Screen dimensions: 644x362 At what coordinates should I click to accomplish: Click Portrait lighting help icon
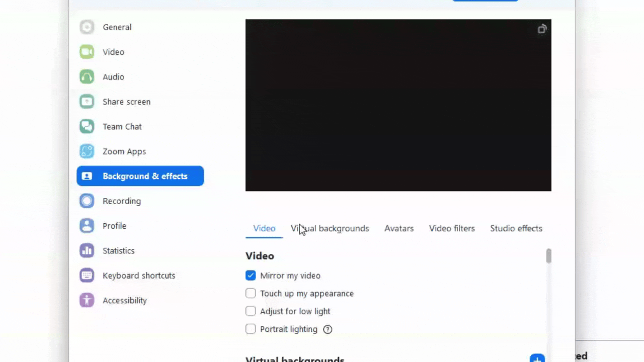click(x=328, y=329)
